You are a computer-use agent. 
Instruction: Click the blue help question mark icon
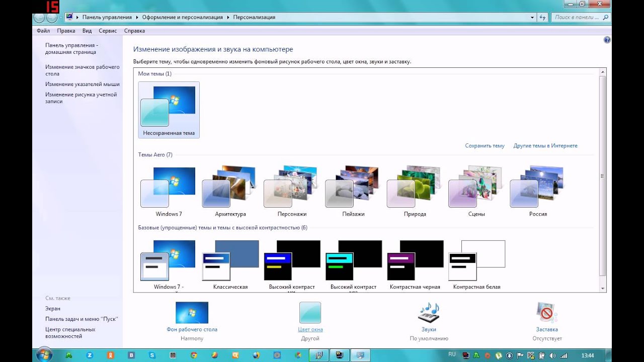[607, 40]
